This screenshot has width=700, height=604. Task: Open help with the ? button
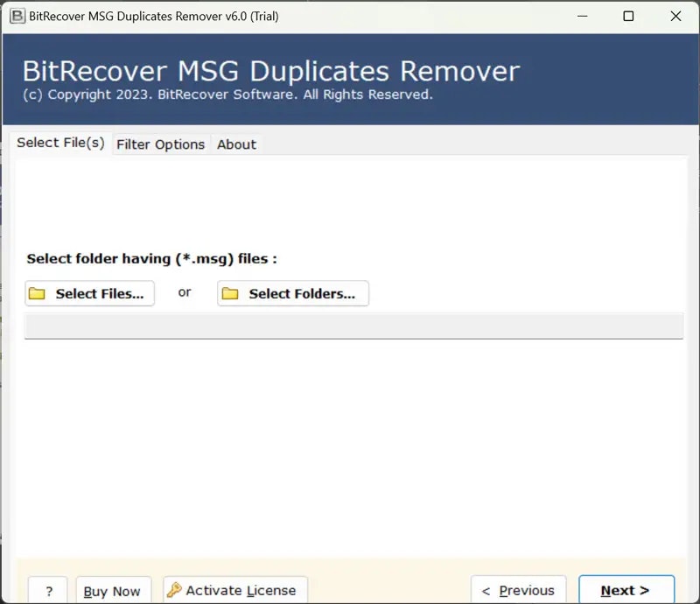tap(48, 591)
